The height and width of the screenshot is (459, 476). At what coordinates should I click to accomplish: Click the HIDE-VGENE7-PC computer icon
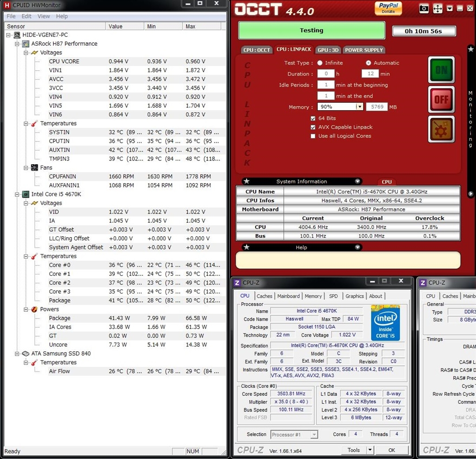[17, 35]
